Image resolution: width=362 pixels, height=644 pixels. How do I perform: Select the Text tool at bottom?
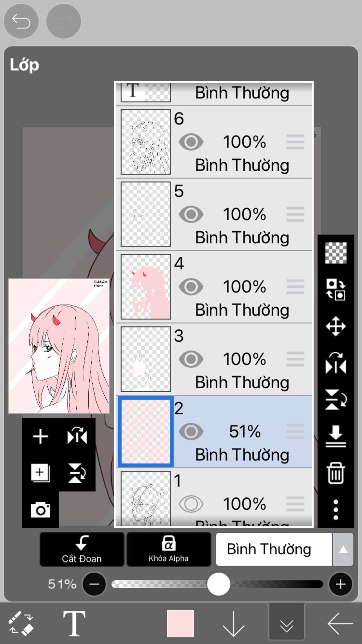click(74, 623)
